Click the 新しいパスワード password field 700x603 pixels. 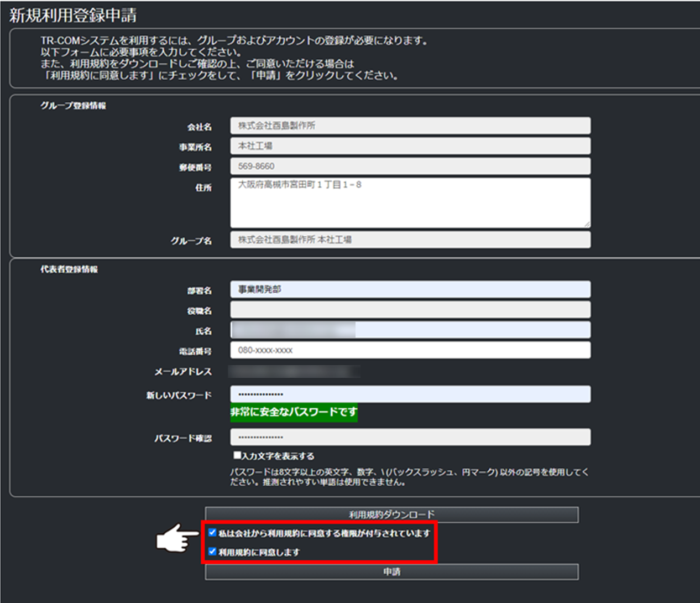tap(410, 394)
